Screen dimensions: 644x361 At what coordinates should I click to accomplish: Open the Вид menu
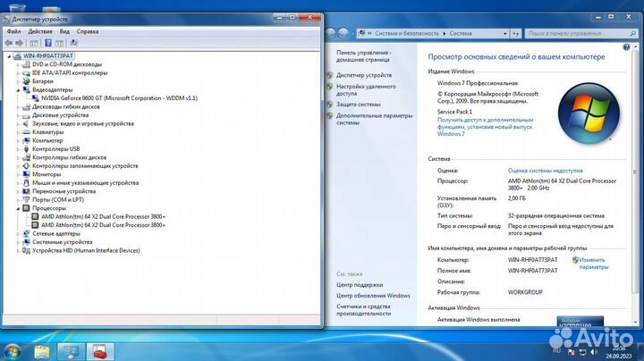pyautogui.click(x=64, y=31)
